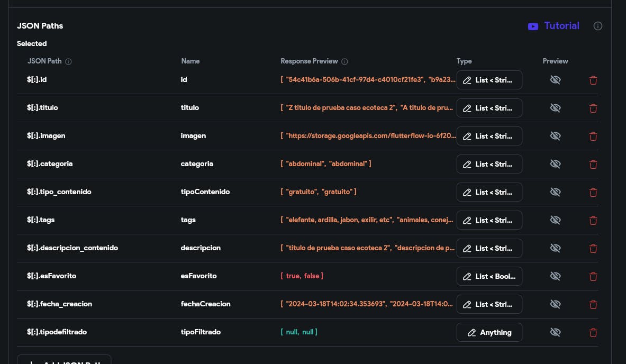Edit the descripcion name field
This screenshot has height=364, width=626.
tap(201, 248)
